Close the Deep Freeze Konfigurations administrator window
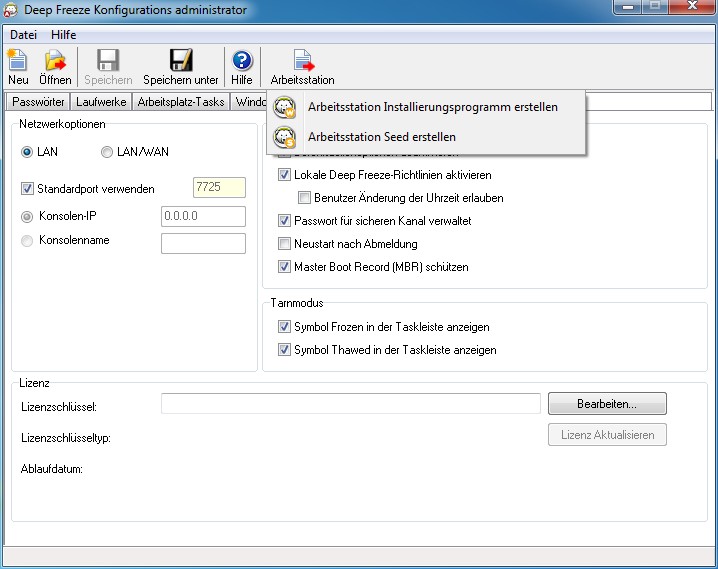 click(x=692, y=7)
